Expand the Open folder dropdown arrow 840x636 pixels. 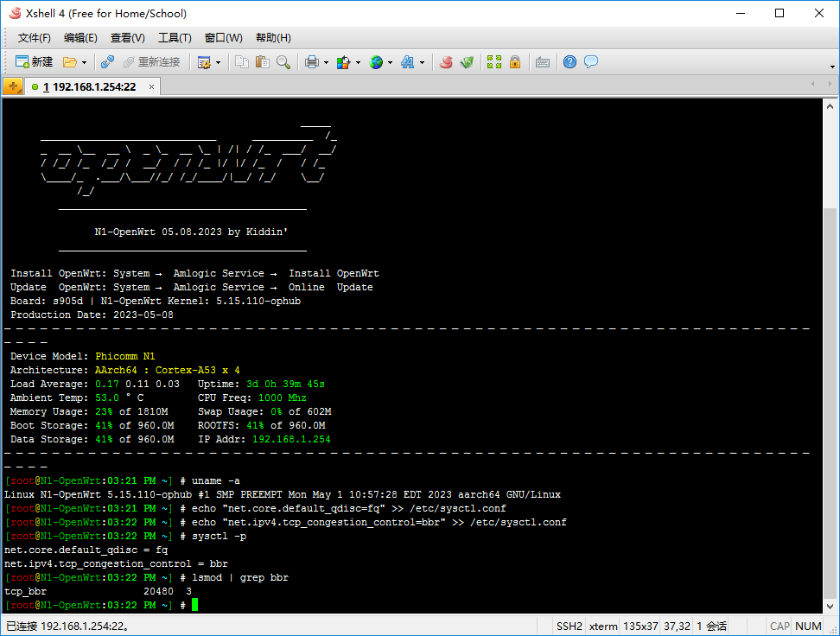click(84, 63)
